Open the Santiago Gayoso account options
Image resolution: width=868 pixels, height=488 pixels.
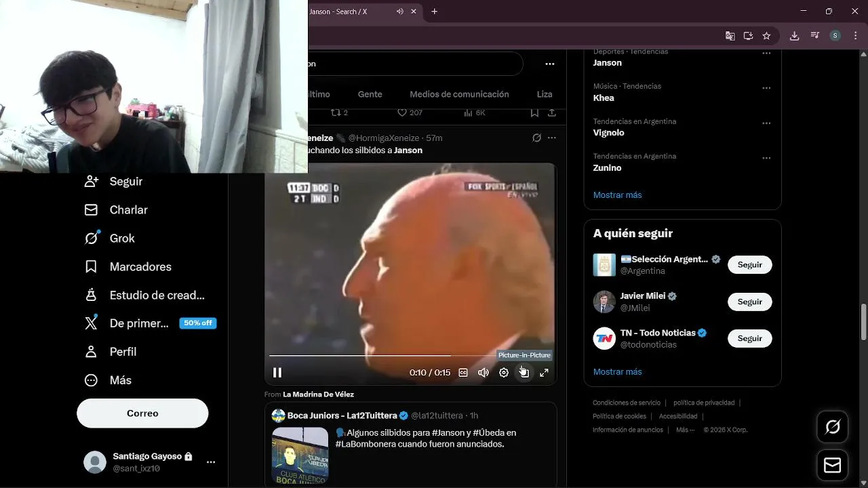click(x=211, y=462)
